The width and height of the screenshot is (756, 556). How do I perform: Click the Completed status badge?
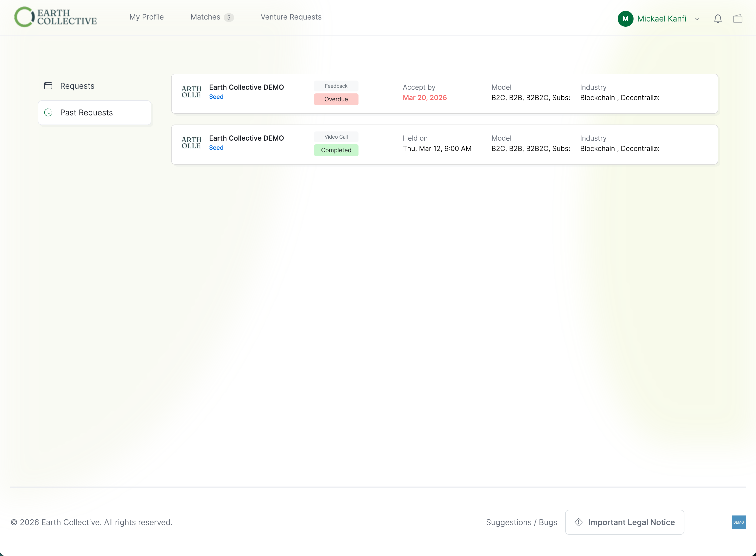[x=336, y=150]
